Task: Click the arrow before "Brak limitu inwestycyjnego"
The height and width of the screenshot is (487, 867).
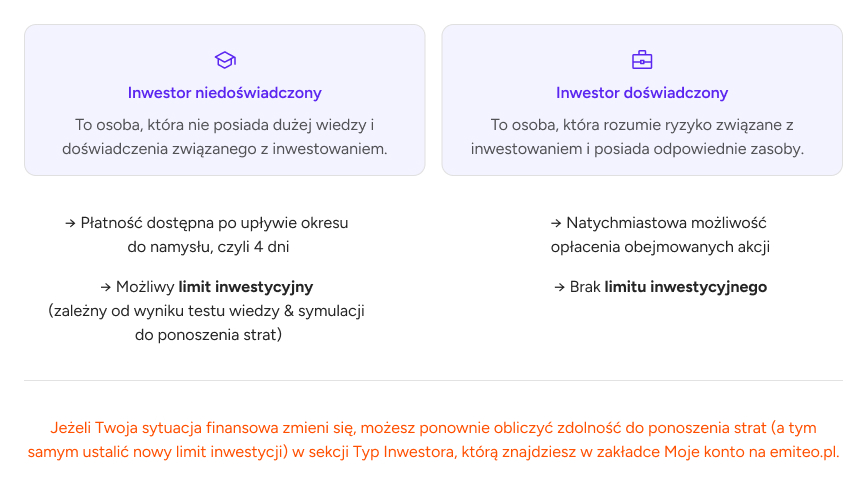Action: pyautogui.click(x=560, y=287)
